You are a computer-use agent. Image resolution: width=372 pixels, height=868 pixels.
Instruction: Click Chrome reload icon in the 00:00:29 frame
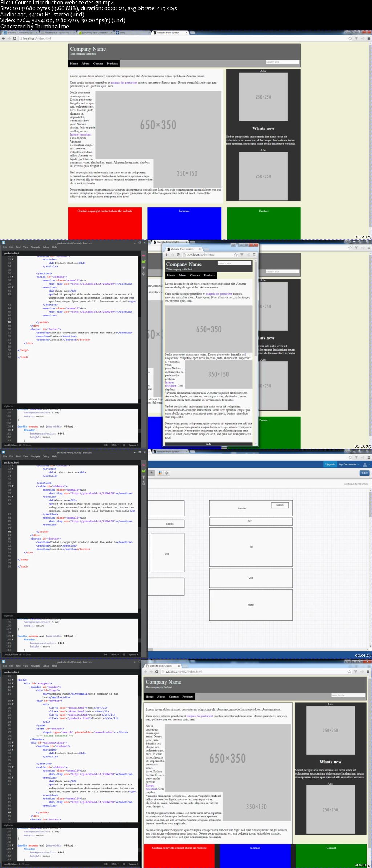(15, 38)
